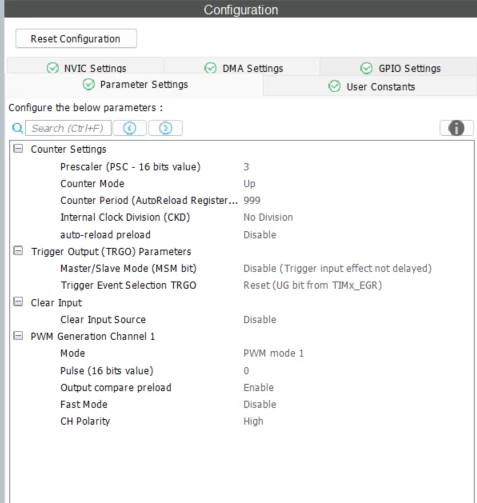Change Master/Slave Mode value
The width and height of the screenshot is (477, 503).
(x=337, y=268)
